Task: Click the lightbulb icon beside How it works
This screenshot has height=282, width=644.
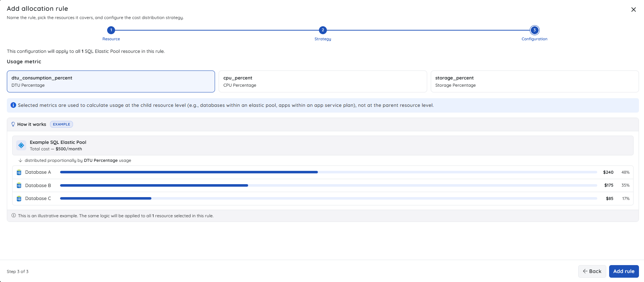Action: pos(13,124)
